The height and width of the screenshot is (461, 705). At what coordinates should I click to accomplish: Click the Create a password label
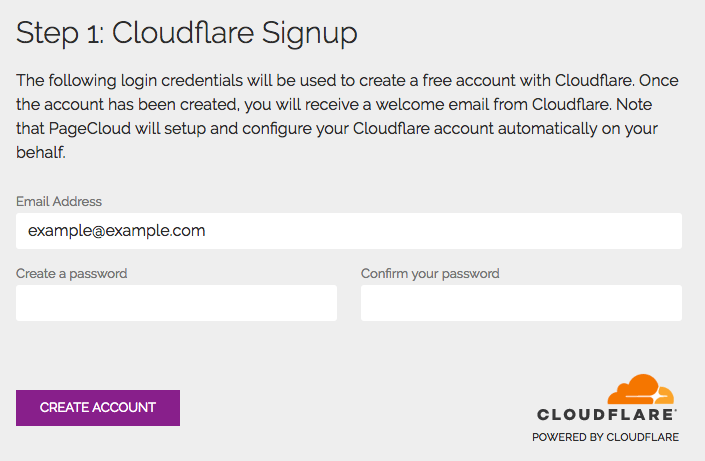[x=71, y=273]
